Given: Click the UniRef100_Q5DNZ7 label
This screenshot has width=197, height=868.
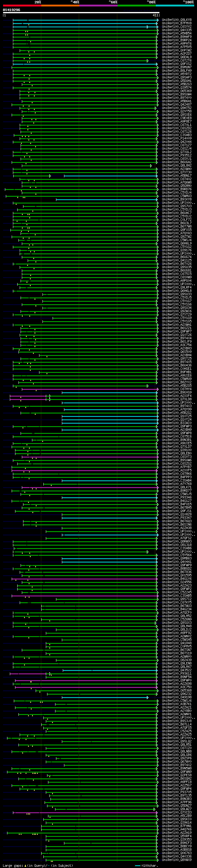Looking at the screenshot, I should (x=177, y=806).
